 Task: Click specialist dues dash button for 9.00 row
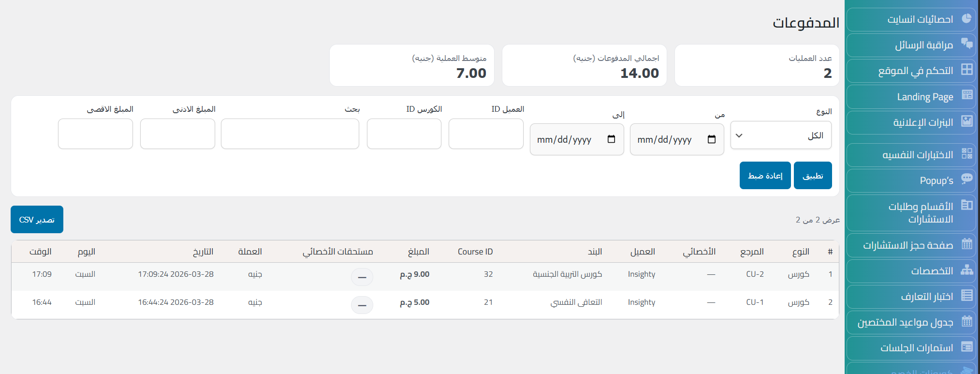(362, 277)
